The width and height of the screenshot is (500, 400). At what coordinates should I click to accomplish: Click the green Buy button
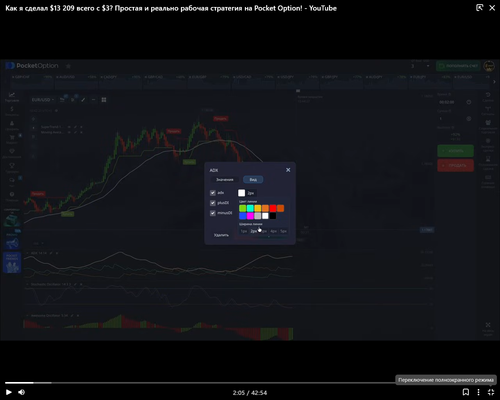(455, 151)
